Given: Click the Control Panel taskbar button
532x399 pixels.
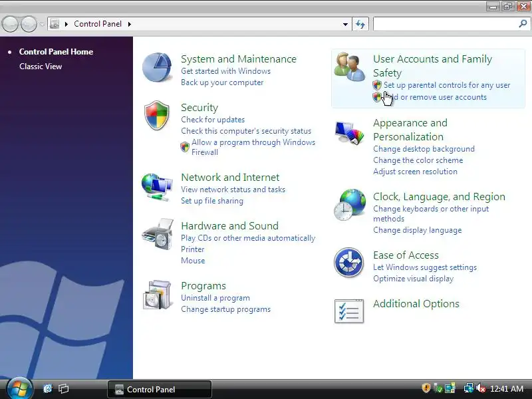Looking at the screenshot, I should point(160,389).
